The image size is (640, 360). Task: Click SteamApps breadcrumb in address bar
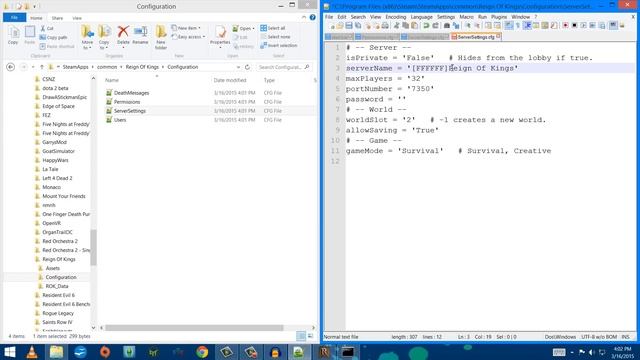tap(76, 67)
